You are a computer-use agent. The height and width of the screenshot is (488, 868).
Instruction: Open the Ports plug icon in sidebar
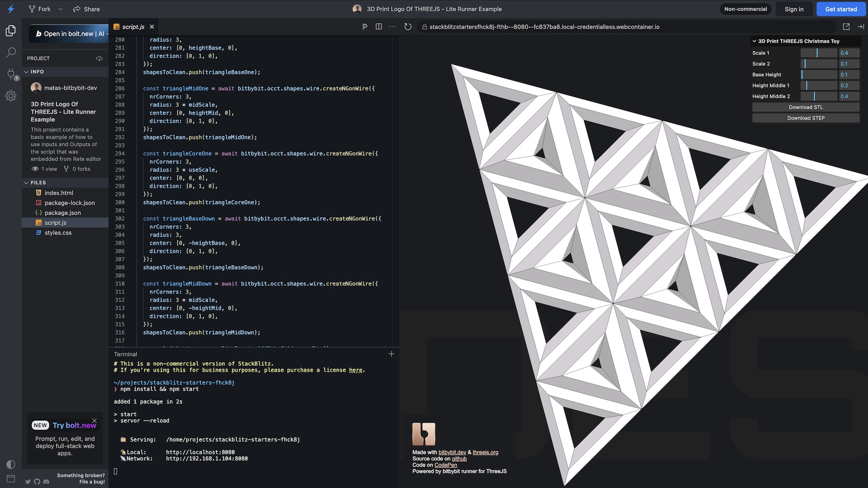[11, 74]
